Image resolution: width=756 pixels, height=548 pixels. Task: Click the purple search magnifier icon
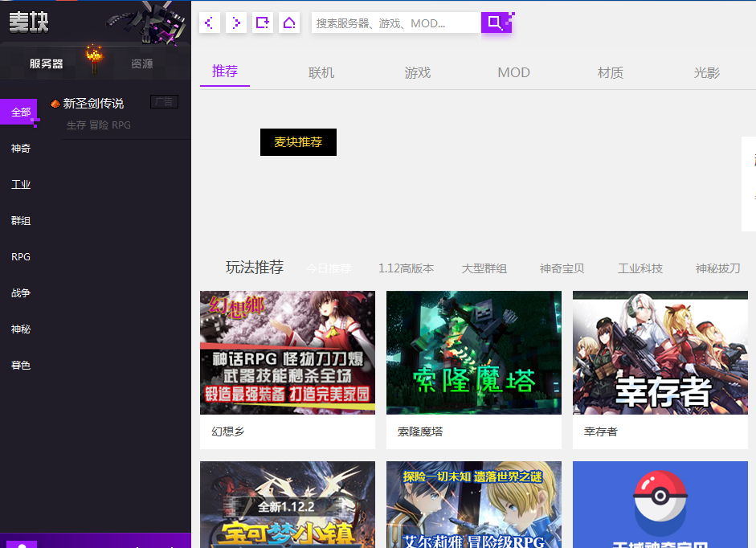(x=497, y=22)
